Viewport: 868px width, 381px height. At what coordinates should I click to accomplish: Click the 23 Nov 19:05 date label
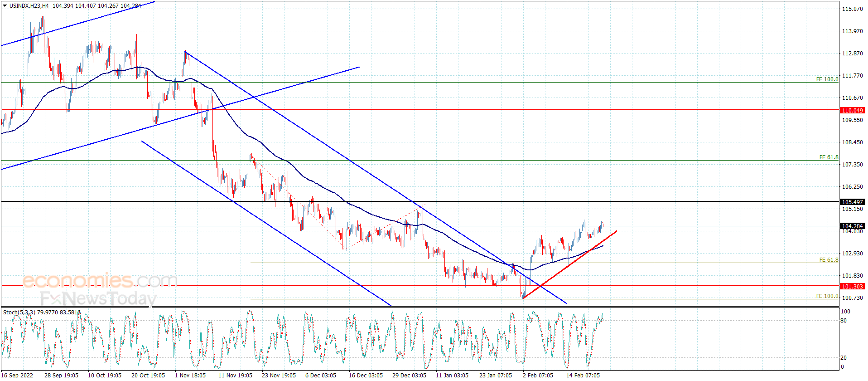pyautogui.click(x=279, y=375)
